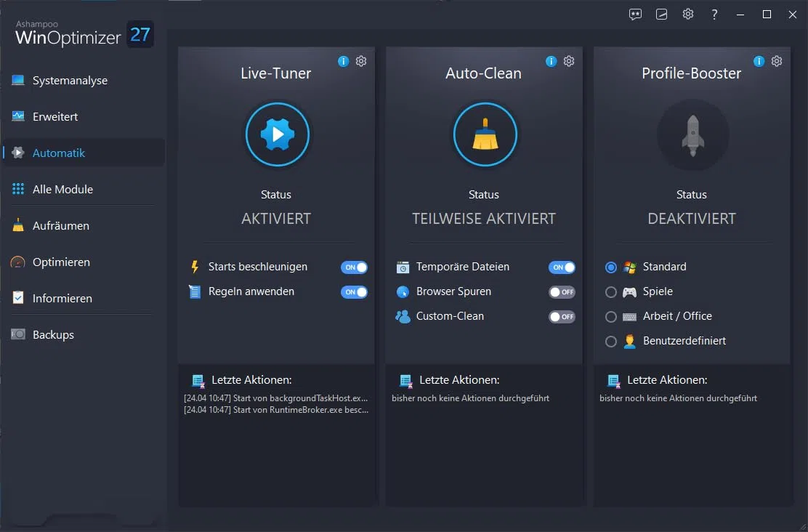Open global settings gear in title bar
The height and width of the screenshot is (532, 808).
tap(688, 14)
